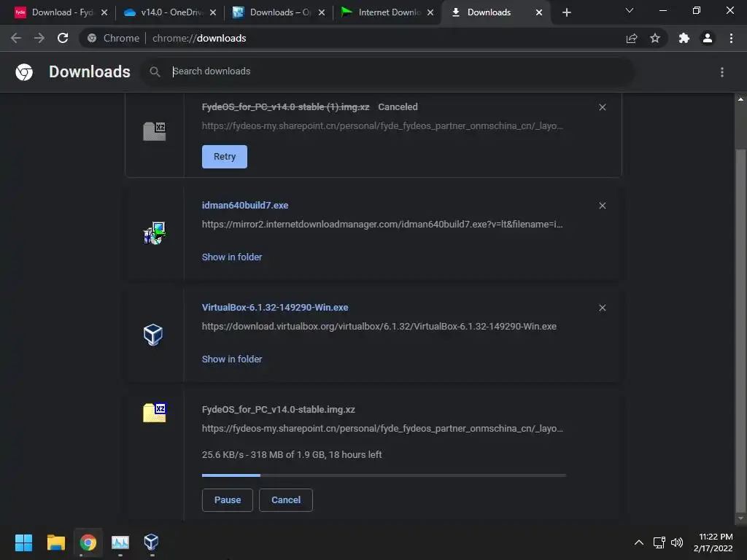Open the network status tray icon
The image size is (747, 560).
click(x=659, y=542)
